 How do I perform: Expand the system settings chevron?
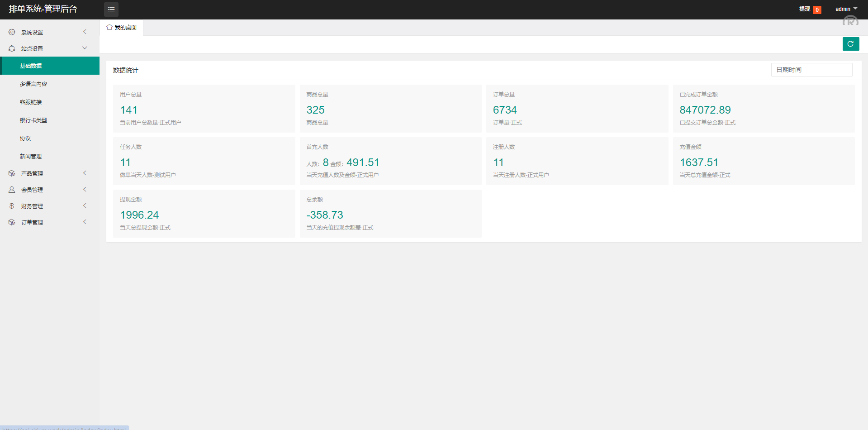[x=85, y=32]
